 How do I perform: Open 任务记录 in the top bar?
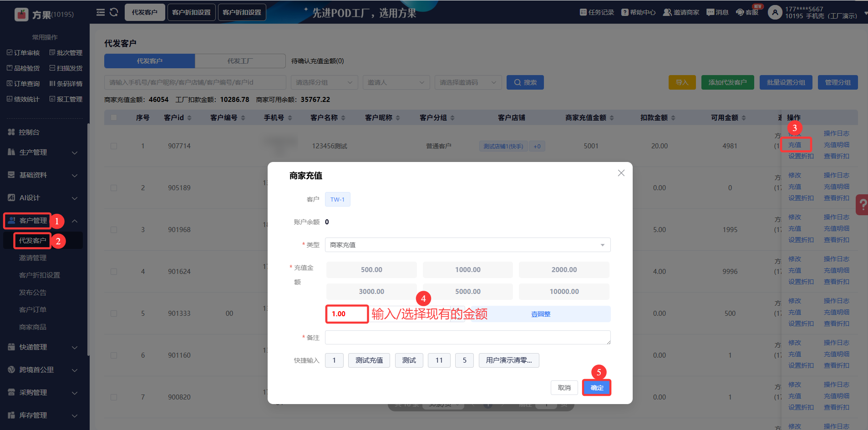597,12
